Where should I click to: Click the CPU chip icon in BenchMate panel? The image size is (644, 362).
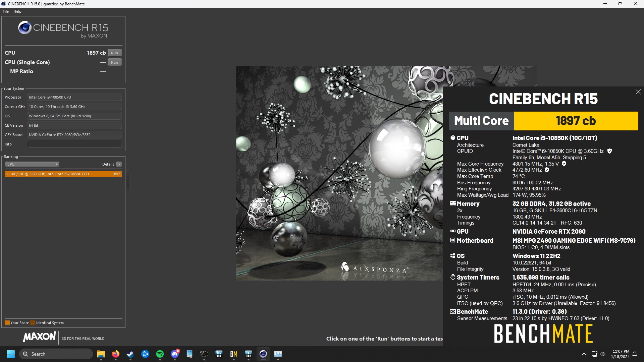point(452,138)
